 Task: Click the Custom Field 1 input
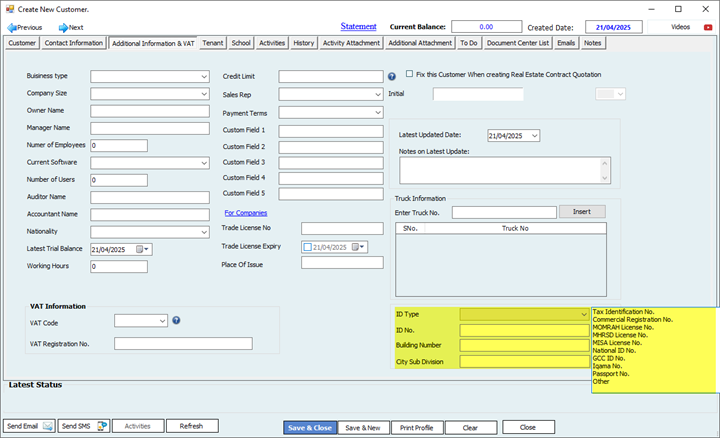click(x=331, y=131)
